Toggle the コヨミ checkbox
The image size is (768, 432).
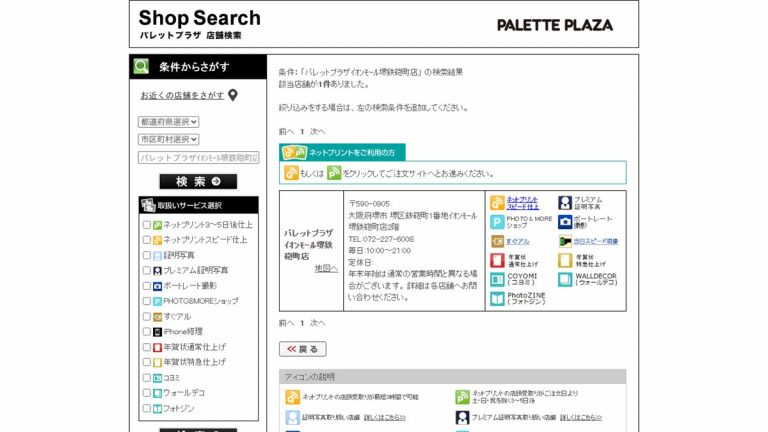tap(146, 378)
